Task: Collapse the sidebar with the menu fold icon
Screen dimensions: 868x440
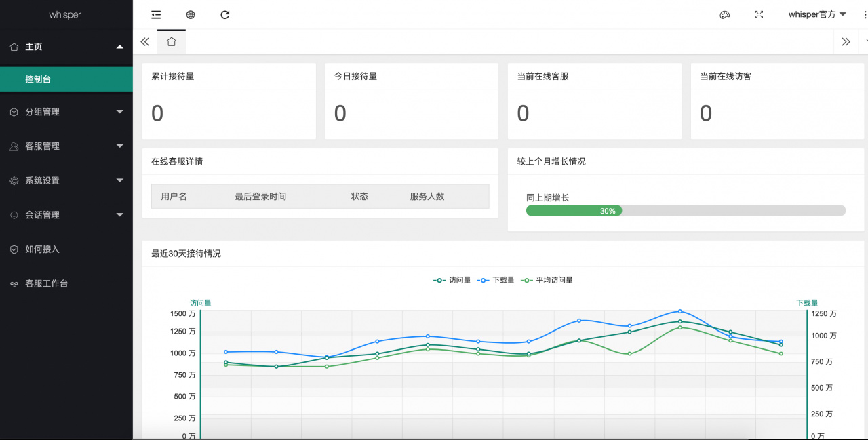Action: point(156,15)
